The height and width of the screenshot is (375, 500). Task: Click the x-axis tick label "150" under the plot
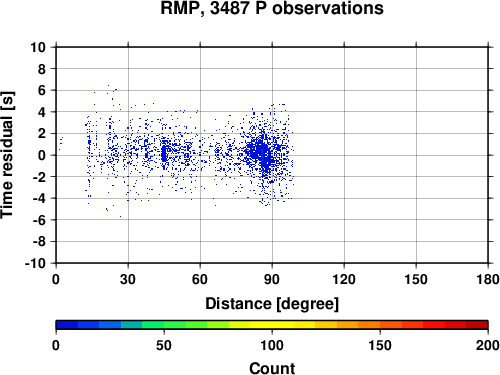click(416, 279)
